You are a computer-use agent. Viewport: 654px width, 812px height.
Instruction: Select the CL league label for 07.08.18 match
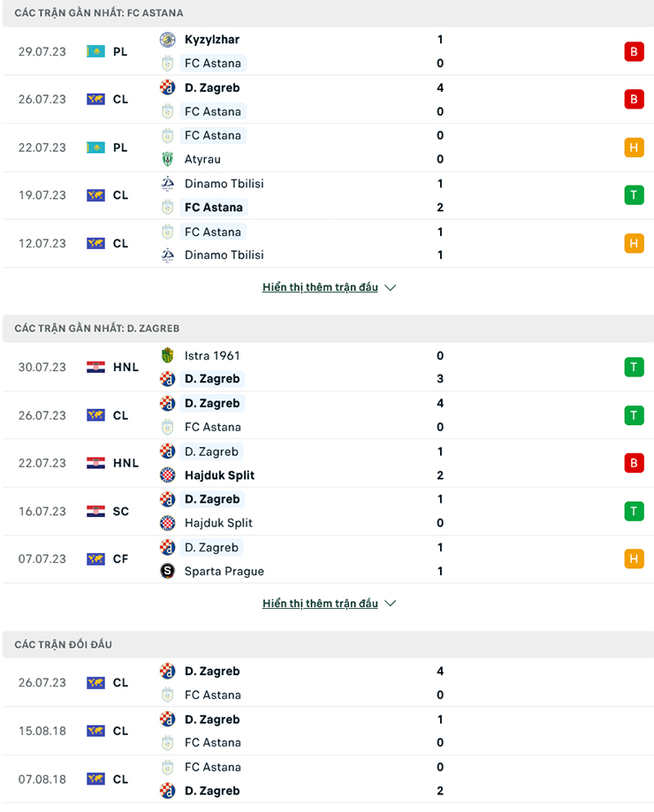tap(120, 779)
